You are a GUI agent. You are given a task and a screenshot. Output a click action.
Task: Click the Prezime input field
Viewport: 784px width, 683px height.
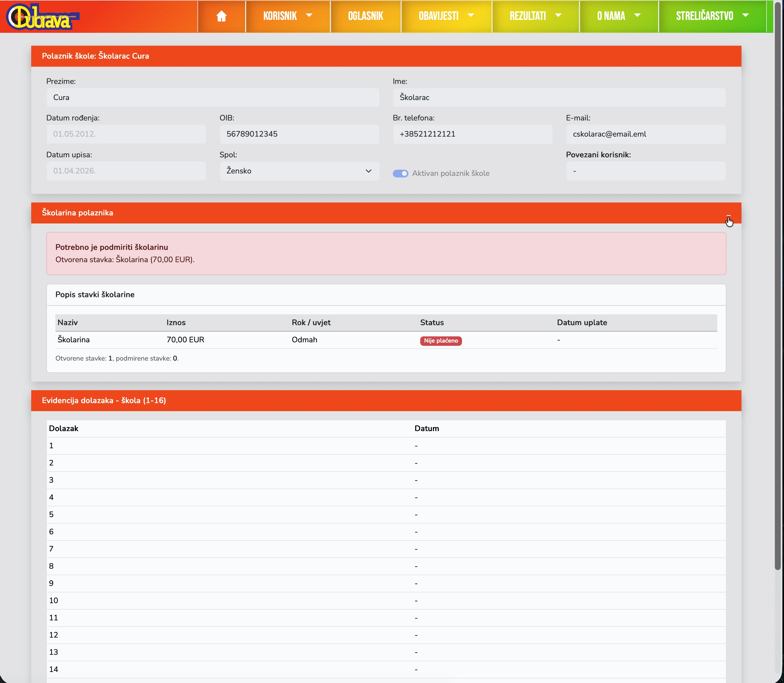(212, 98)
